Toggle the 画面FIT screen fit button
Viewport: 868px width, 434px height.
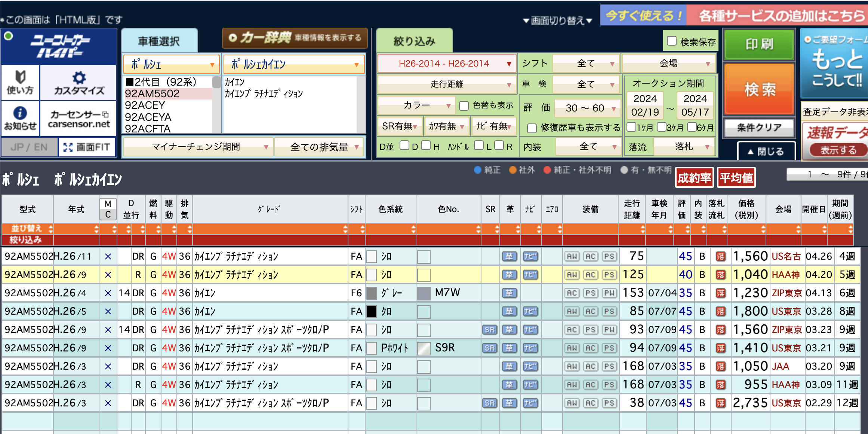coord(87,147)
